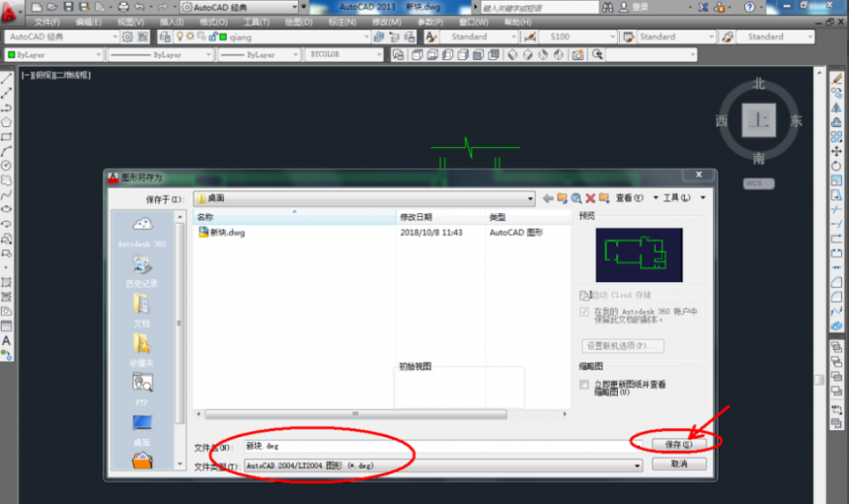This screenshot has height=504, width=849.
Task: Toggle 立即更新图纸并查看缩略图 checkbox
Action: coord(584,385)
